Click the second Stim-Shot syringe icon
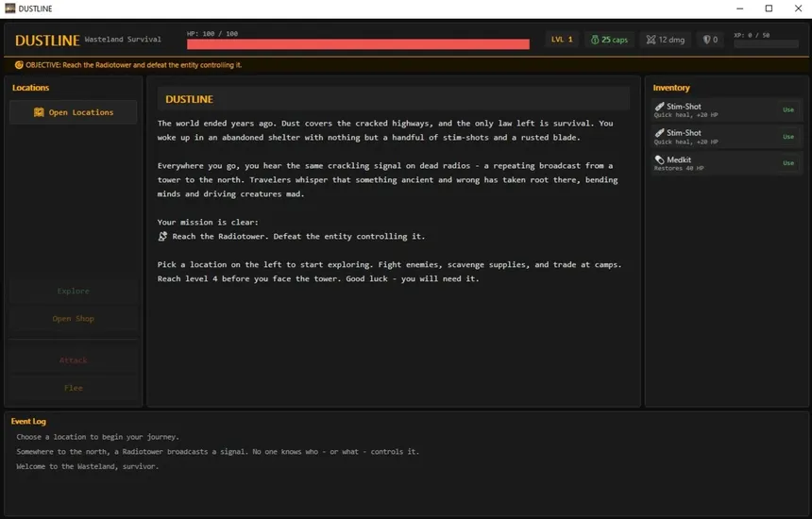 click(x=659, y=133)
